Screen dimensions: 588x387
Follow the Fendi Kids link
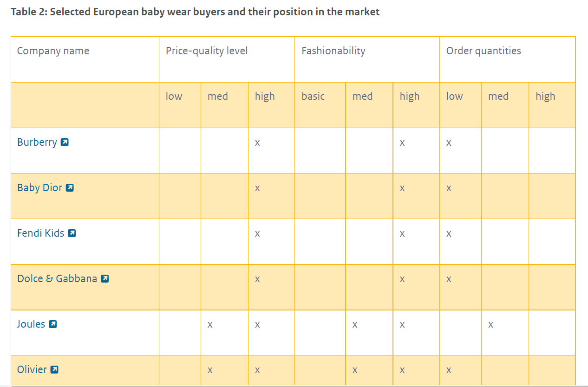[40, 233]
